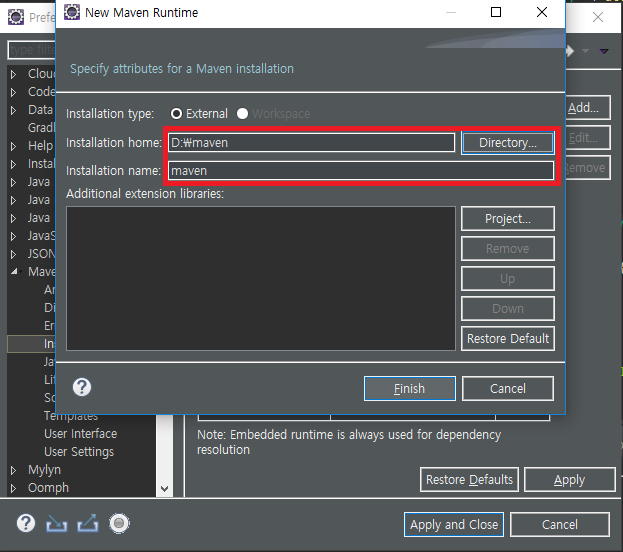The width and height of the screenshot is (623, 552).
Task: Click the Add... button in Preferences
Action: pos(588,107)
